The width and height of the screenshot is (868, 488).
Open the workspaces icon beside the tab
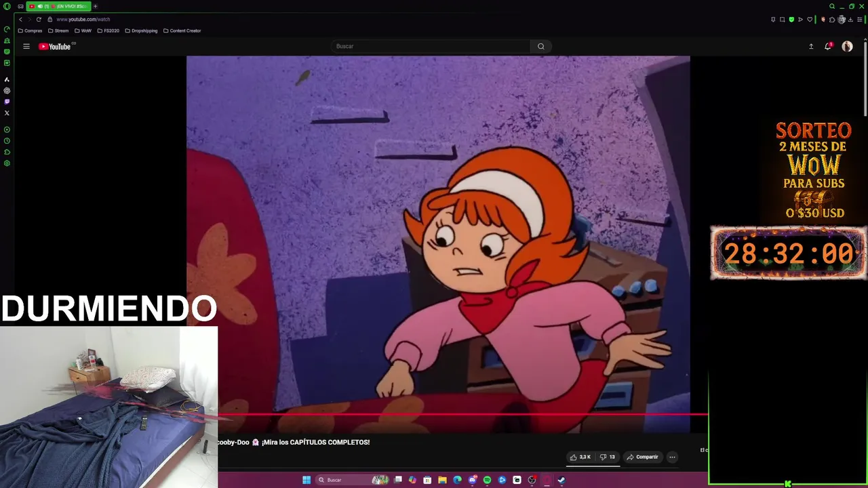20,6
